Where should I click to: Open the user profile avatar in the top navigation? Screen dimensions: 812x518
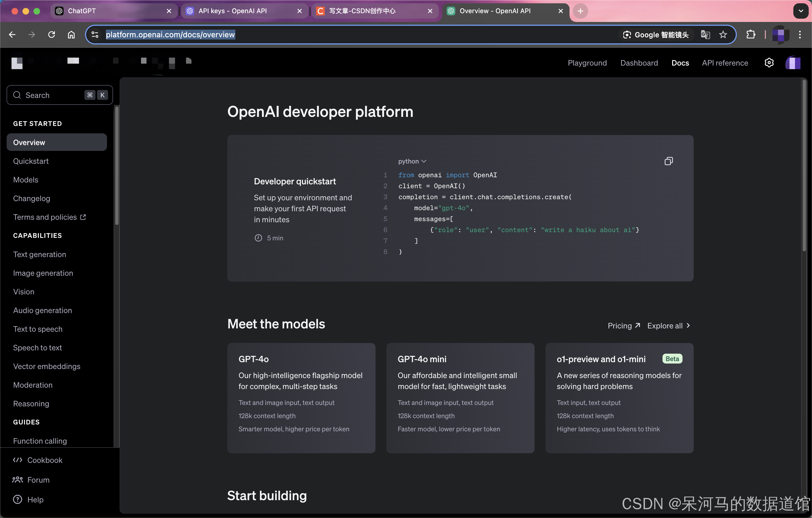coord(793,63)
